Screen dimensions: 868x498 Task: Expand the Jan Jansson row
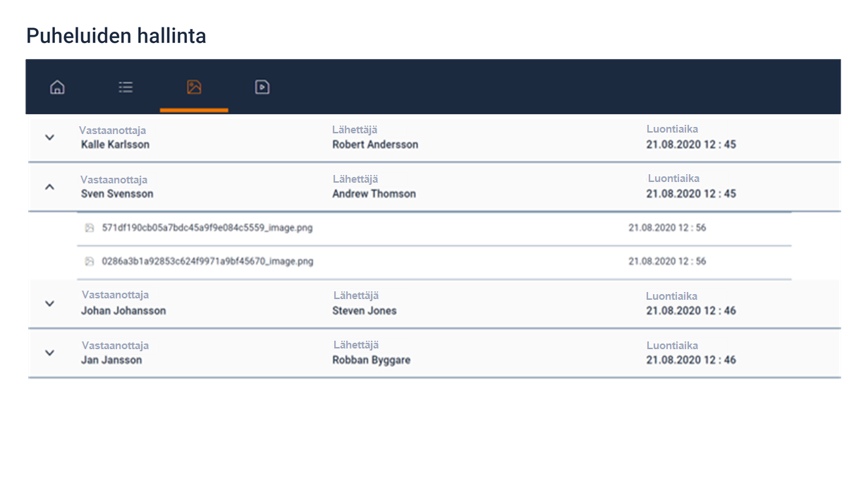[x=49, y=353]
